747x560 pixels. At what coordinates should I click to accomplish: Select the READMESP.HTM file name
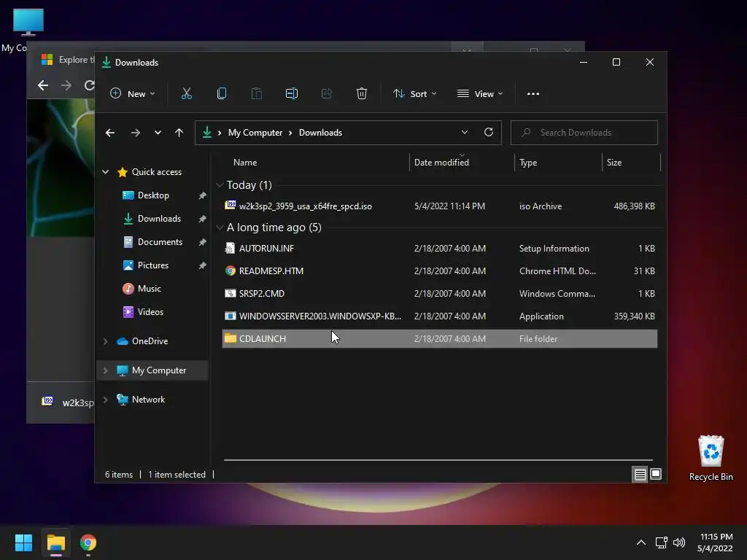(271, 271)
